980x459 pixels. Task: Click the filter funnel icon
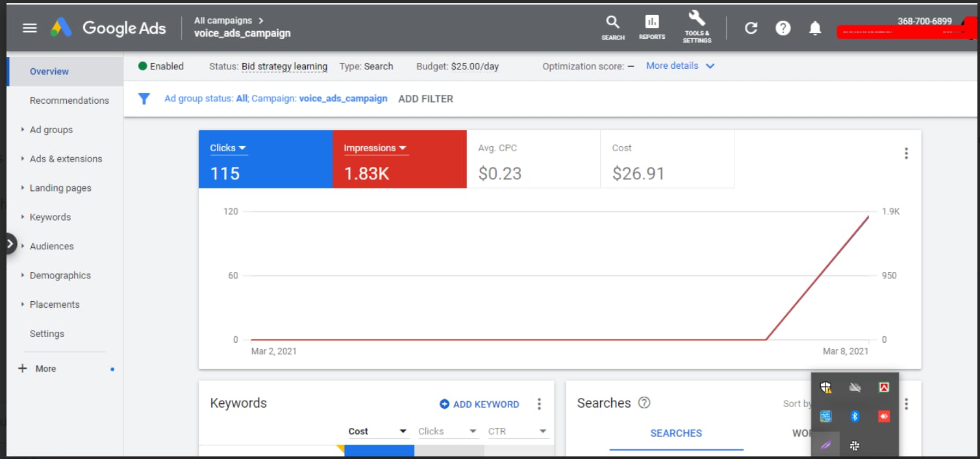pyautogui.click(x=144, y=99)
